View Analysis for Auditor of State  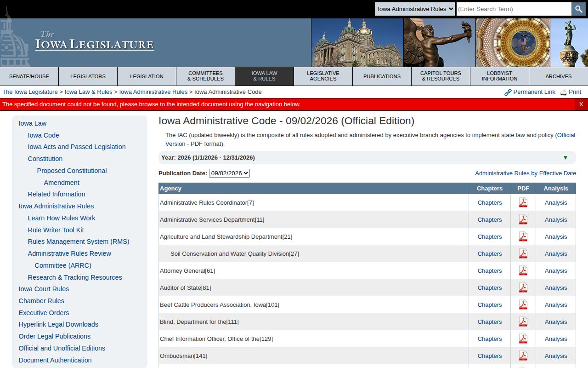coord(556,288)
